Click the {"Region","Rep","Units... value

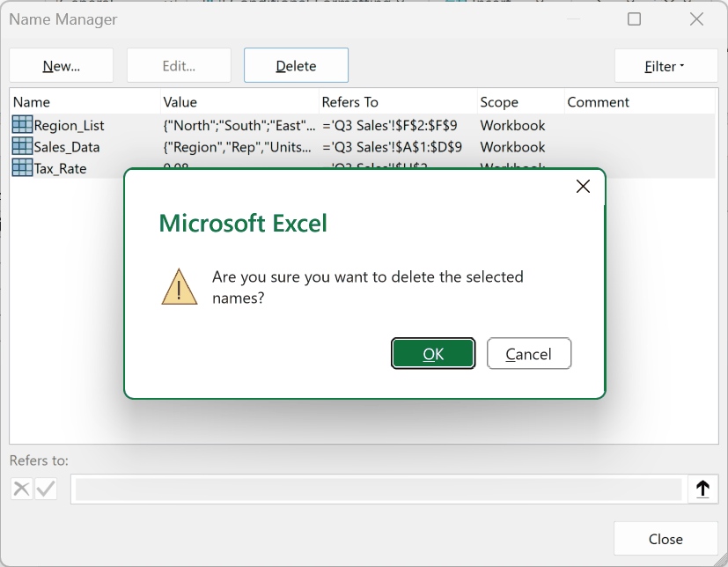click(237, 147)
